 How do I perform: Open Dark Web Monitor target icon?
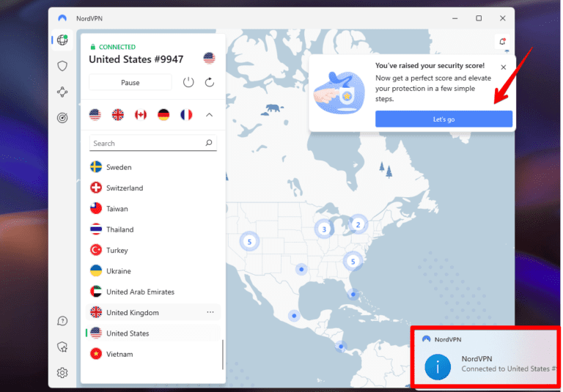click(x=62, y=118)
